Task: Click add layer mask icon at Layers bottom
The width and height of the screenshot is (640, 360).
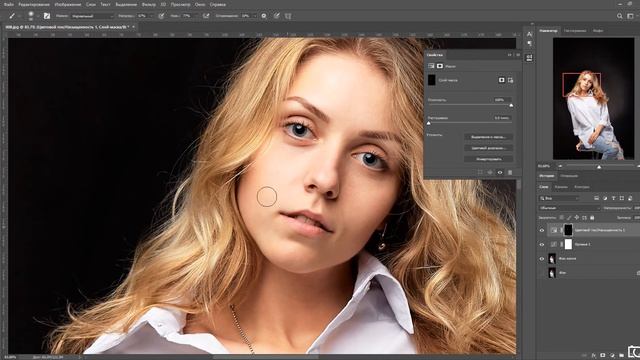Action: [603, 356]
